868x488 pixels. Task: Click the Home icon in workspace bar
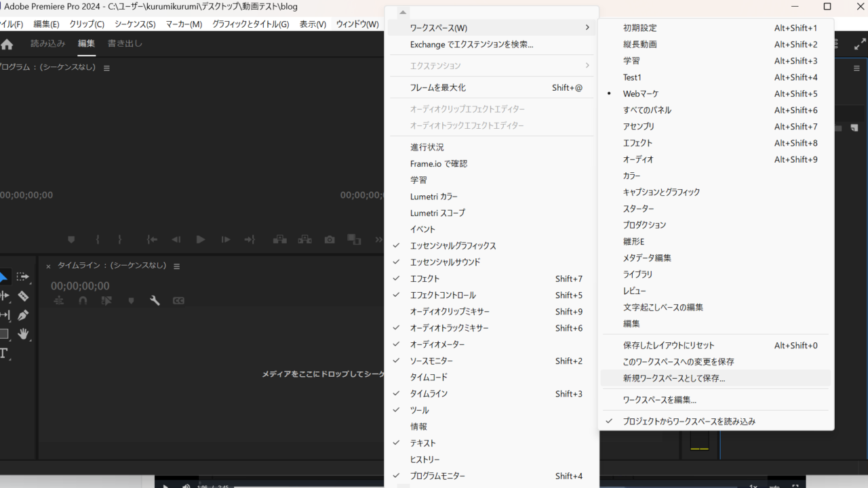coord(7,45)
